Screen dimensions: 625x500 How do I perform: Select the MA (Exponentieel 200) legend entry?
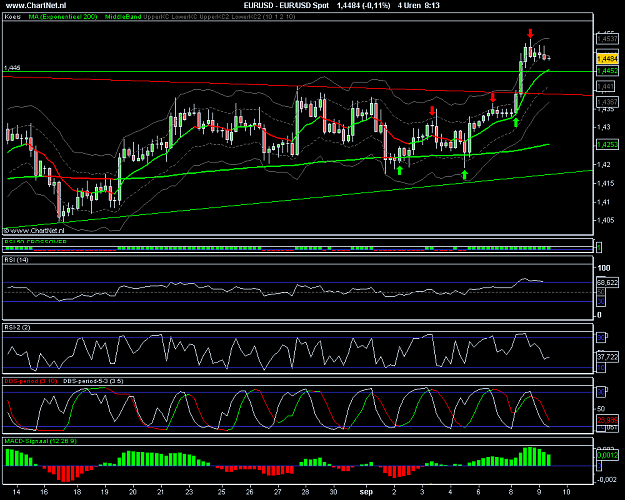63,17
